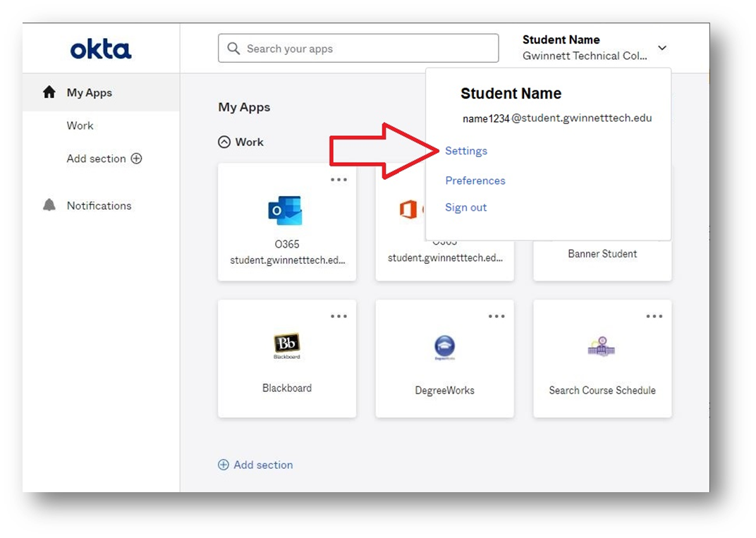Open the DegreeWorks app icon

click(x=444, y=348)
